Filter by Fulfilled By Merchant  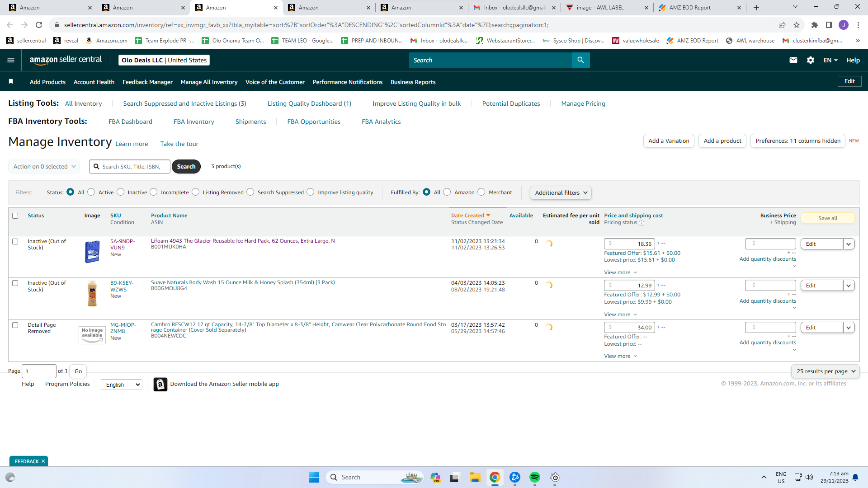tap(481, 192)
